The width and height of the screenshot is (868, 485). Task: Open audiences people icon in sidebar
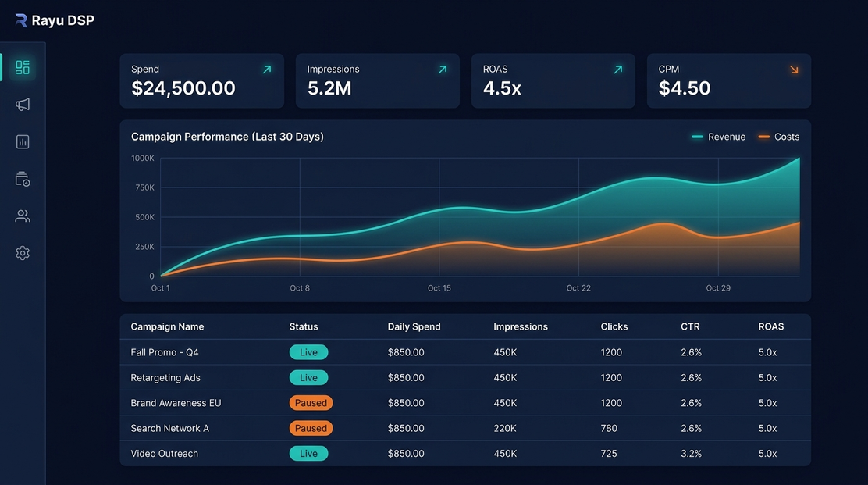(x=23, y=216)
